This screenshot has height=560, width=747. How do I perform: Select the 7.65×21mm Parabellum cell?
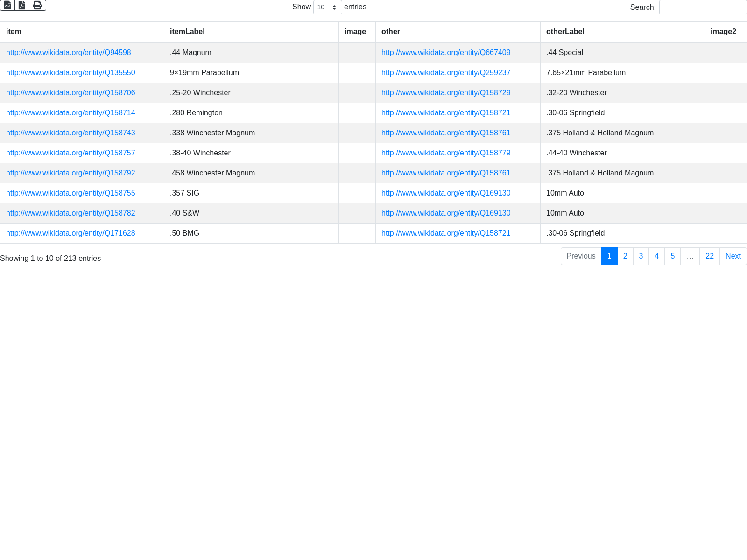pos(622,73)
